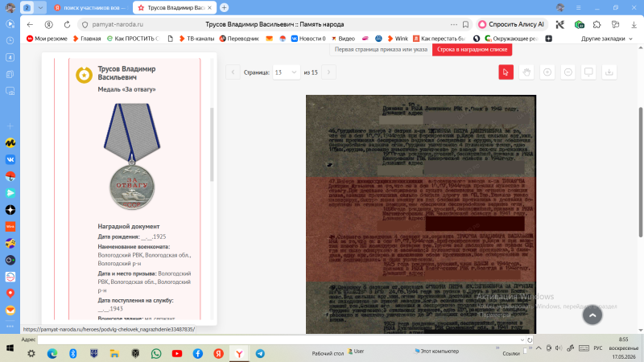Screen dimensions: 644x362
Task: Open the history clock icon in sidebar
Action: coord(10,40)
